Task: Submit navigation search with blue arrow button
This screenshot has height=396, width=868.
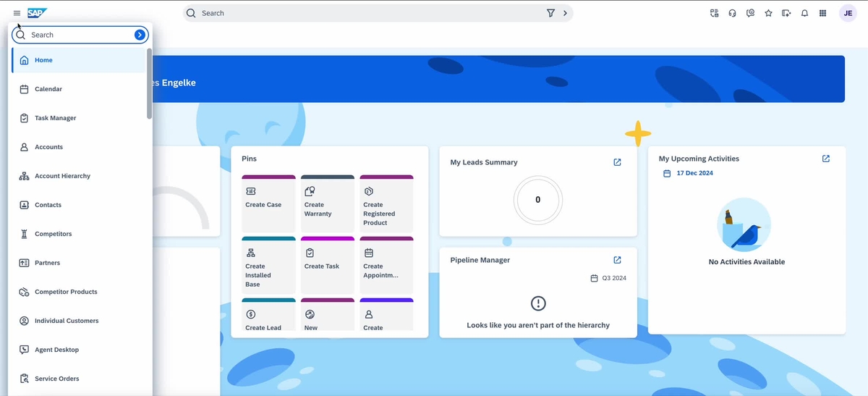Action: (140, 35)
